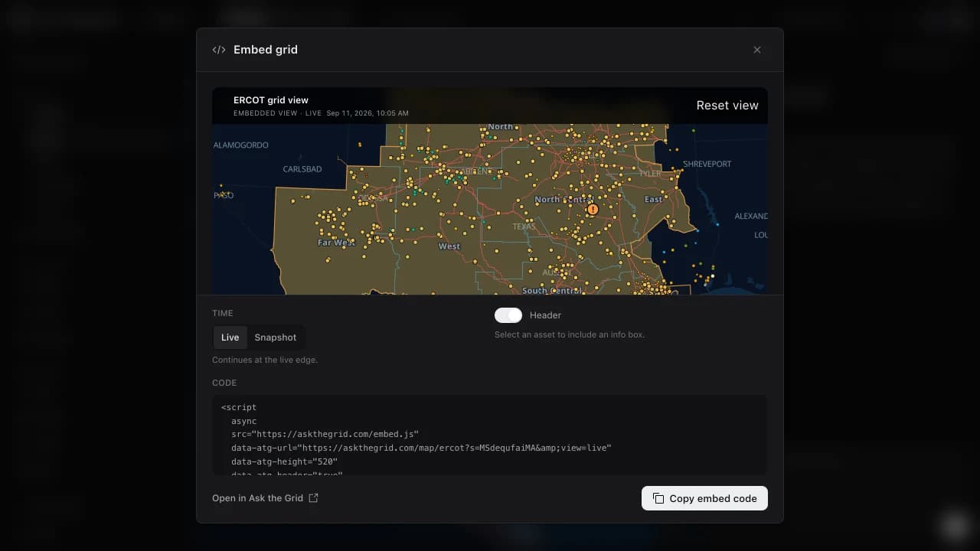
Task: Click the data-atg-height="520" code line
Action: click(x=284, y=462)
